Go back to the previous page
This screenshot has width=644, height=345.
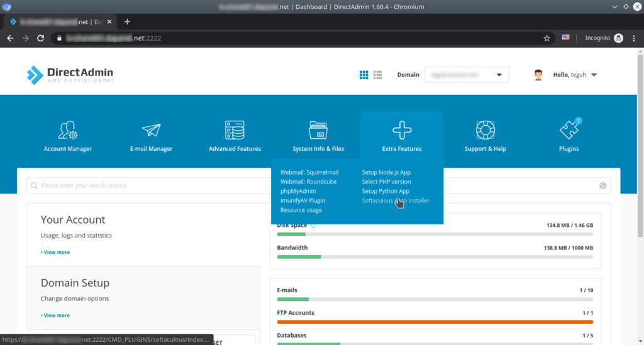[x=10, y=38]
